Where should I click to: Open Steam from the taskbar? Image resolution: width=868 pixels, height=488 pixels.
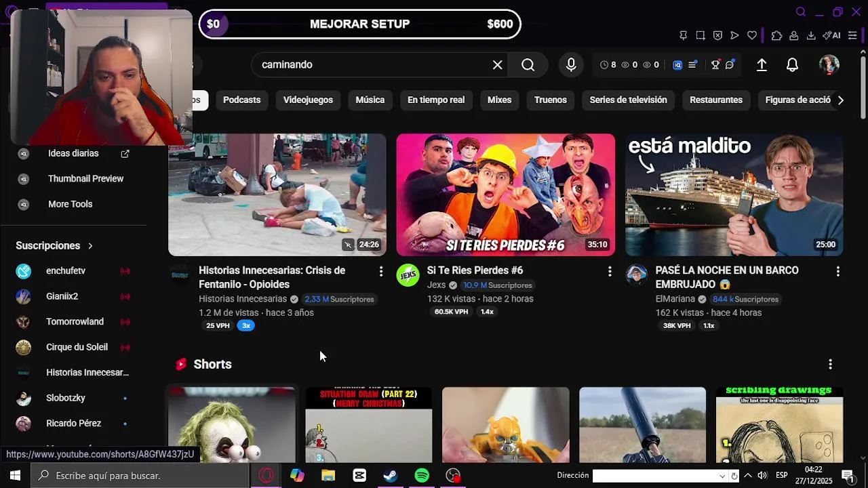pyautogui.click(x=391, y=476)
